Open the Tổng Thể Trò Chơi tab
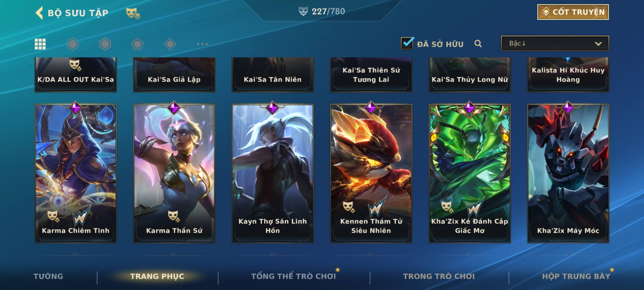This screenshot has height=290, width=644. (293, 276)
